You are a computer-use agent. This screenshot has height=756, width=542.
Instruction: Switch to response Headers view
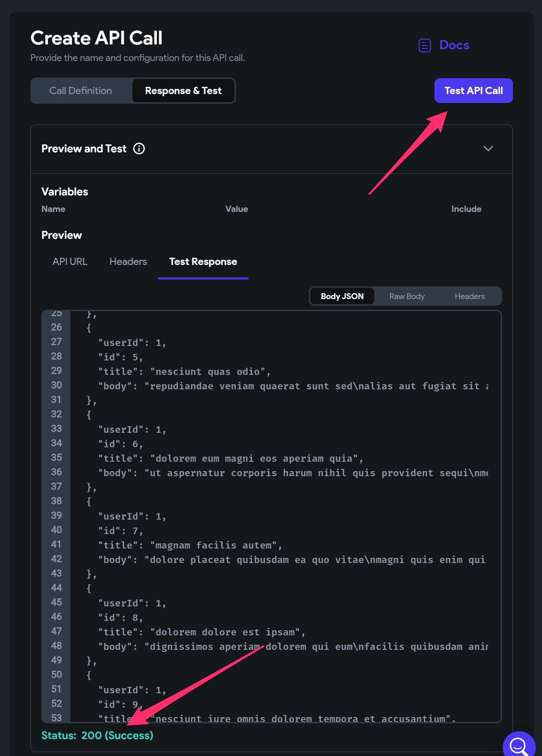coord(470,296)
